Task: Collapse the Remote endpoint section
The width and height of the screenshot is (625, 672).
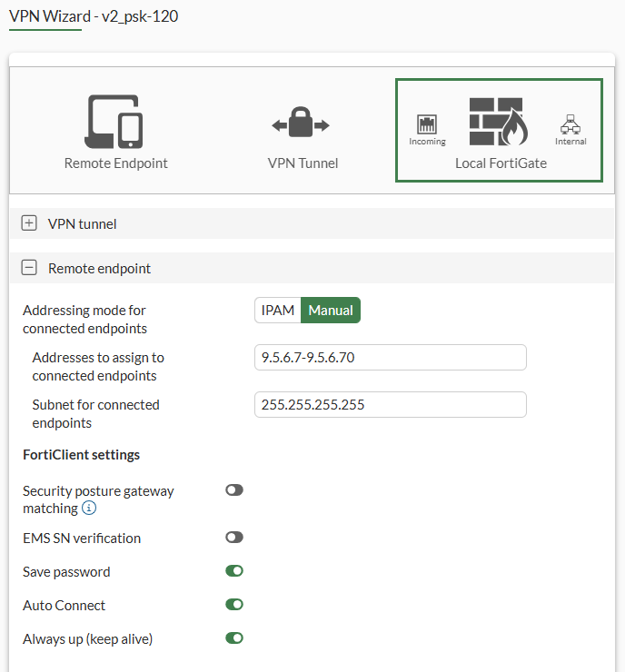Action: tap(29, 269)
